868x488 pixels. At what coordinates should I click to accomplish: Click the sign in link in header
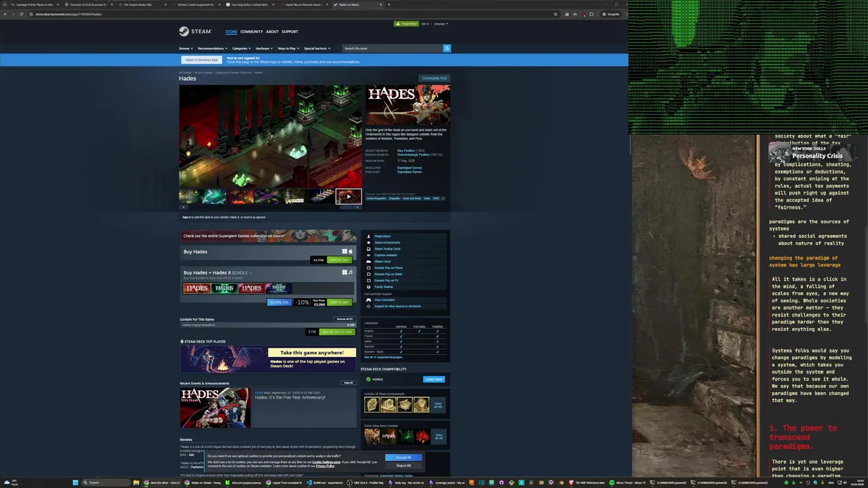tap(425, 24)
